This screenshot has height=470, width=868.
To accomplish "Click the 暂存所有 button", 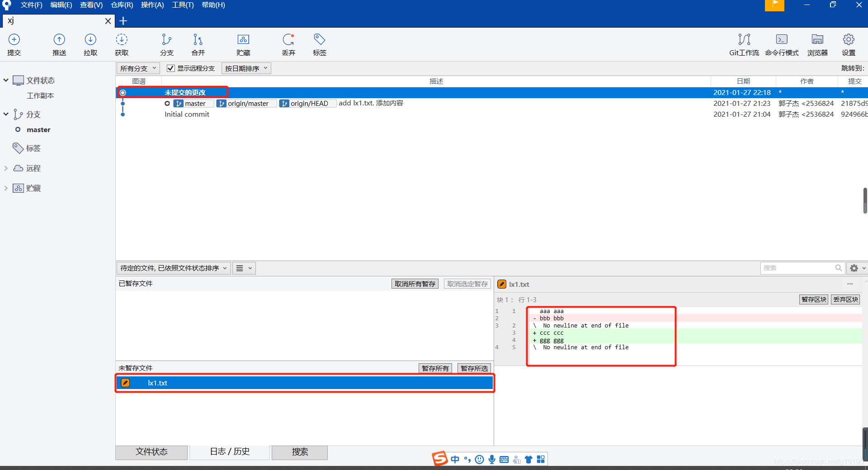I will (435, 368).
